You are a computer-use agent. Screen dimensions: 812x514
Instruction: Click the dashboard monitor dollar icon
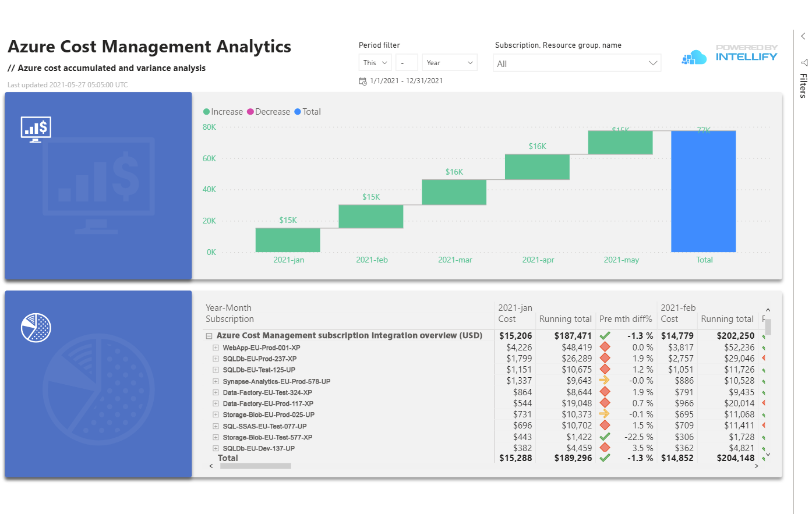36,129
